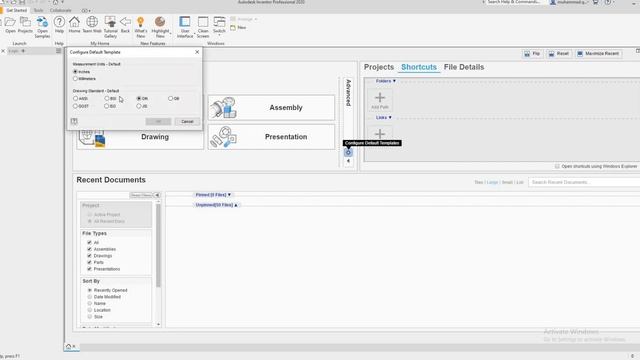Click the User Interface icon

tap(185, 22)
